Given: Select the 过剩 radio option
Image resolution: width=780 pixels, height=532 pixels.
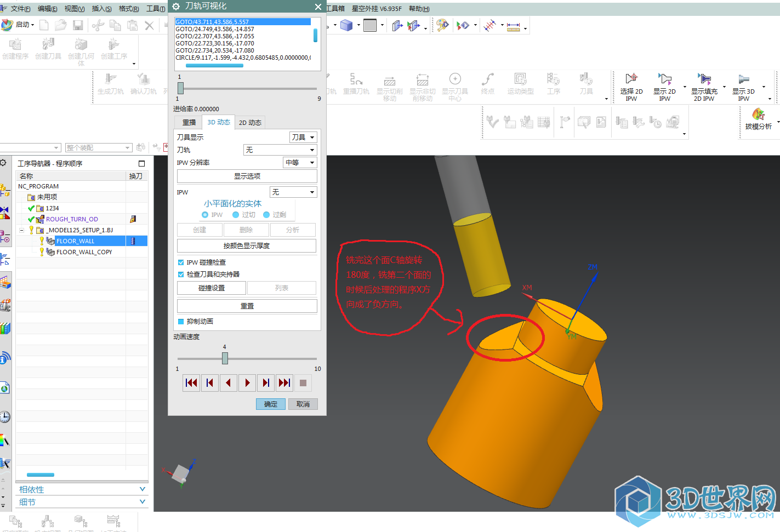Looking at the screenshot, I should coord(266,215).
